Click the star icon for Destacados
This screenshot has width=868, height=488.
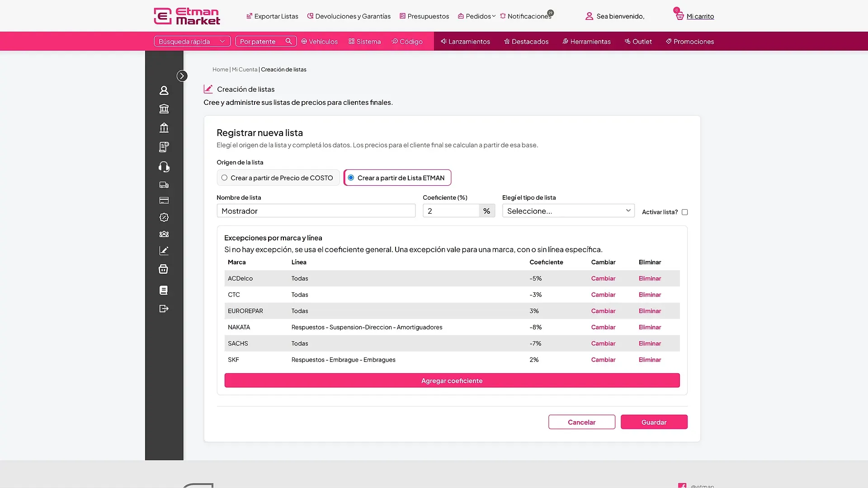[x=507, y=41]
